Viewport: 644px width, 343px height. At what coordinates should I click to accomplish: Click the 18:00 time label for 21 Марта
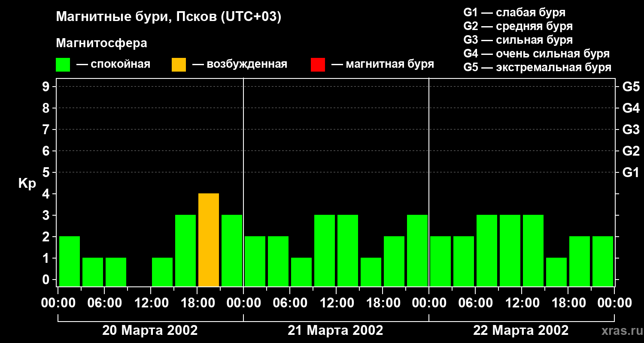(383, 303)
